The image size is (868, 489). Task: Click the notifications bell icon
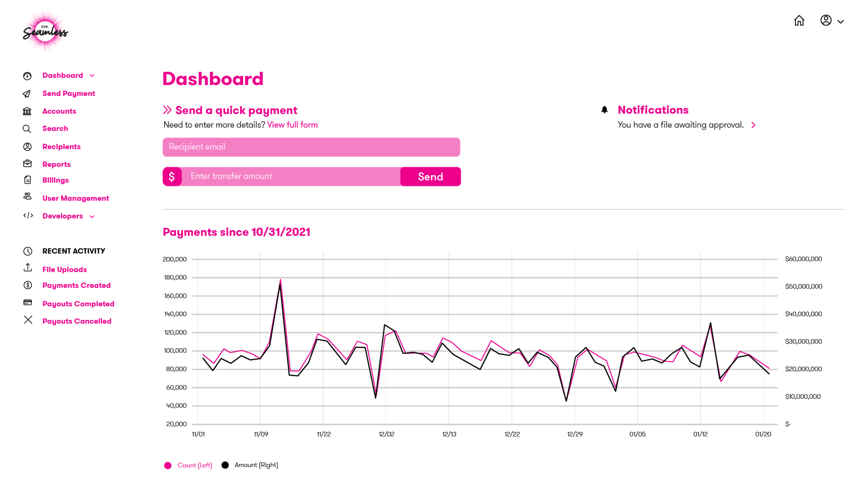pos(604,109)
